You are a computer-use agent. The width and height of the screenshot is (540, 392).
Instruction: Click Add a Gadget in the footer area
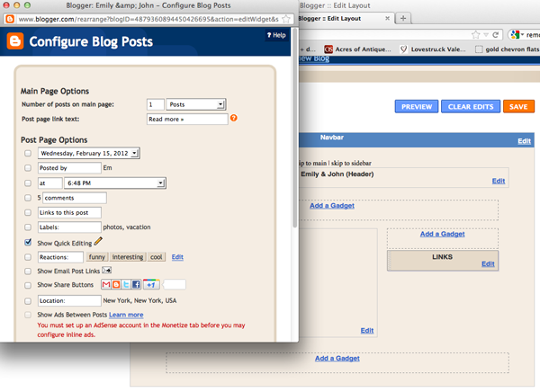click(337, 358)
